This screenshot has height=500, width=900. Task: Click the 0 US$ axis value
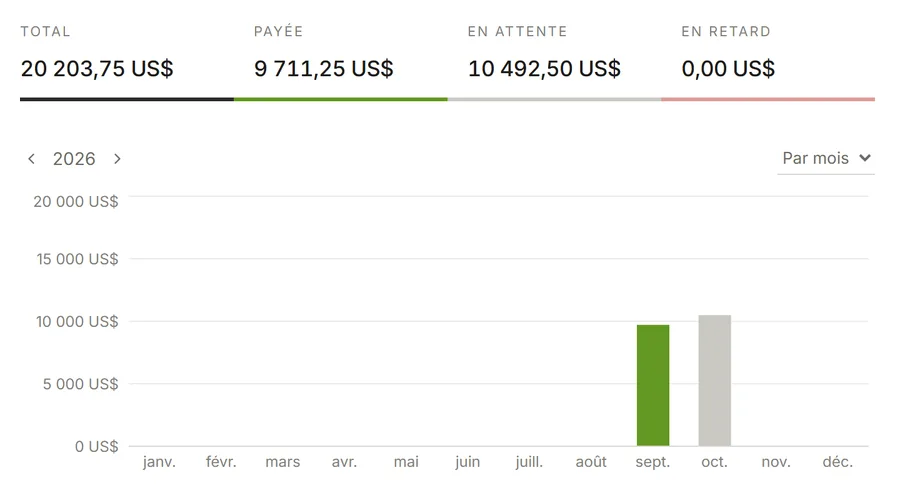tap(96, 447)
